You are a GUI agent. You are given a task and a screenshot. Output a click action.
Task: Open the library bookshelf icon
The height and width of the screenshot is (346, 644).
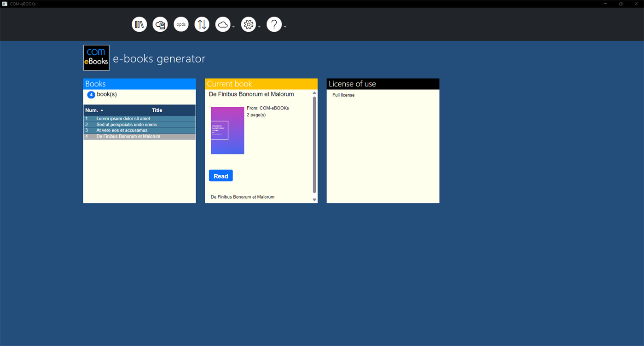(139, 24)
